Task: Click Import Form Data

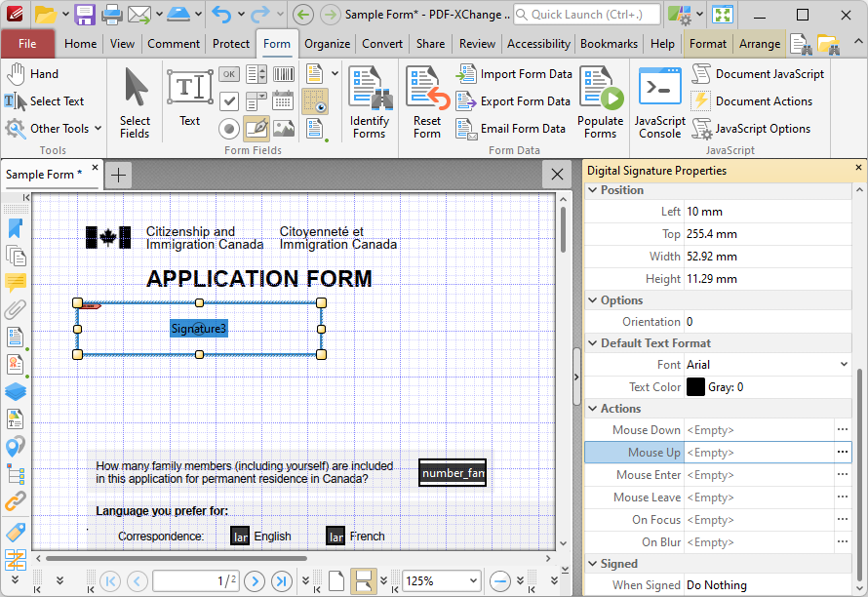Action: tap(514, 74)
